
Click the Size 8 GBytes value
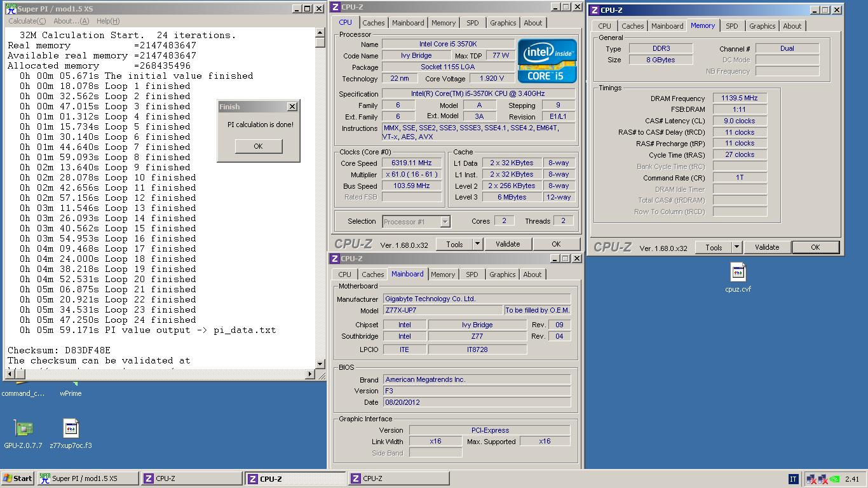661,60
